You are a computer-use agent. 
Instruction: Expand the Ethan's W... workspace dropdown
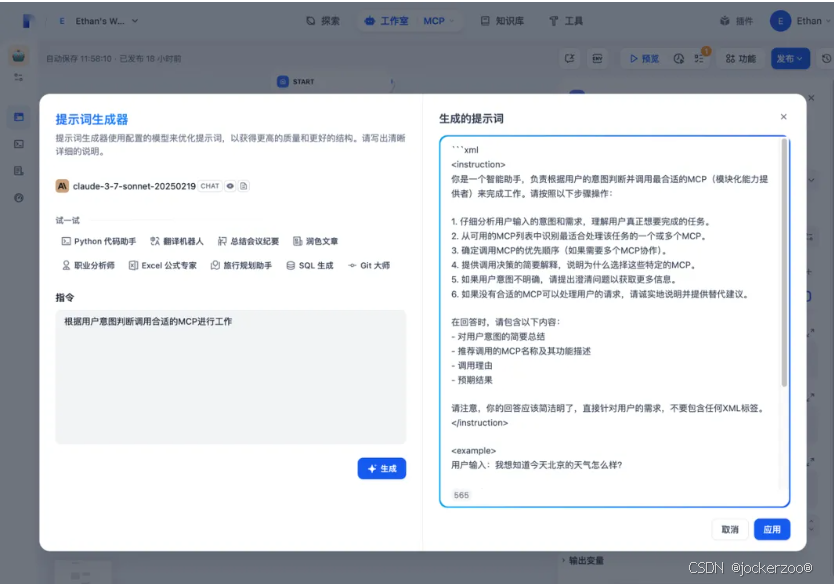point(99,21)
